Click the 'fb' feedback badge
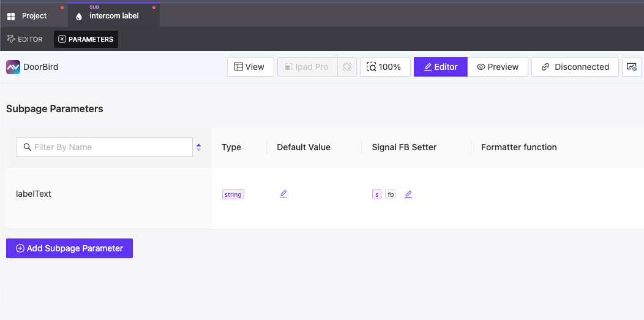This screenshot has width=644, height=320. [391, 194]
